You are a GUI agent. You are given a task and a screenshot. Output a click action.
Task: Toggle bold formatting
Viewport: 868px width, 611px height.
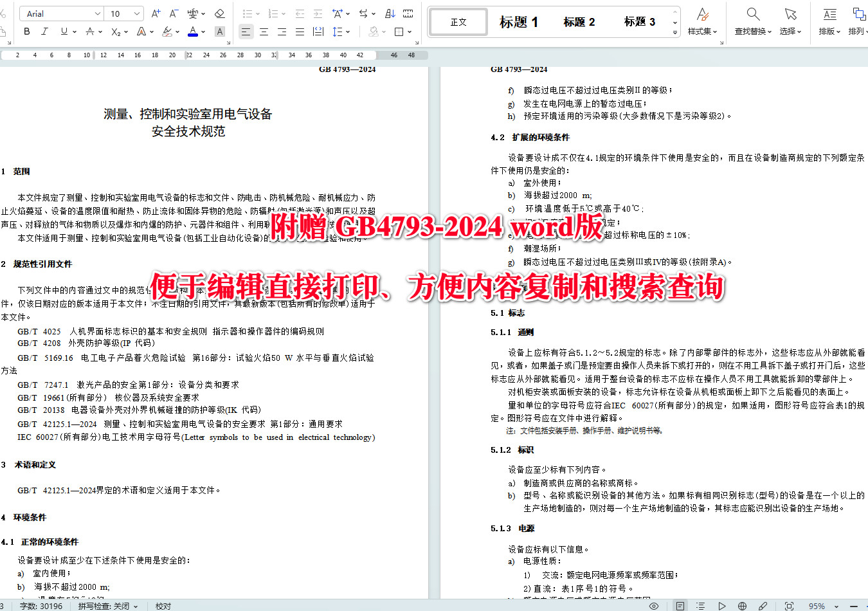tap(26, 31)
